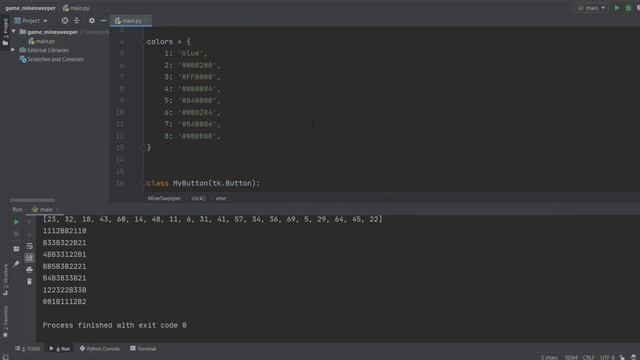The image size is (640, 360).
Task: Click the stop process icon in Run panel
Action: point(16,234)
